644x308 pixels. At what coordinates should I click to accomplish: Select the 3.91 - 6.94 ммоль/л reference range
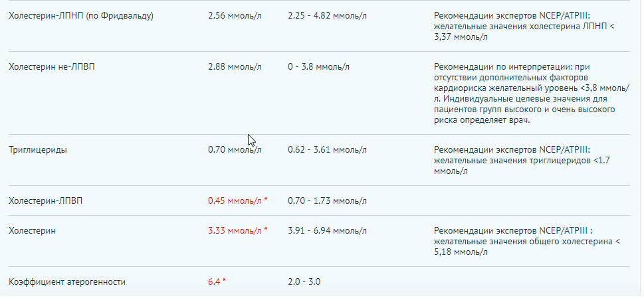click(x=326, y=230)
